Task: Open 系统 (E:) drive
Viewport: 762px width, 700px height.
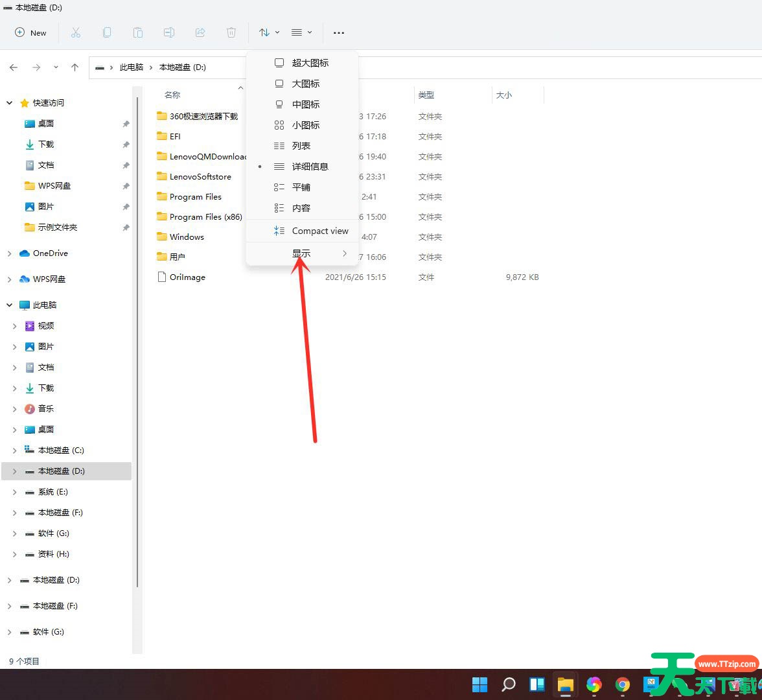Action: [x=46, y=492]
